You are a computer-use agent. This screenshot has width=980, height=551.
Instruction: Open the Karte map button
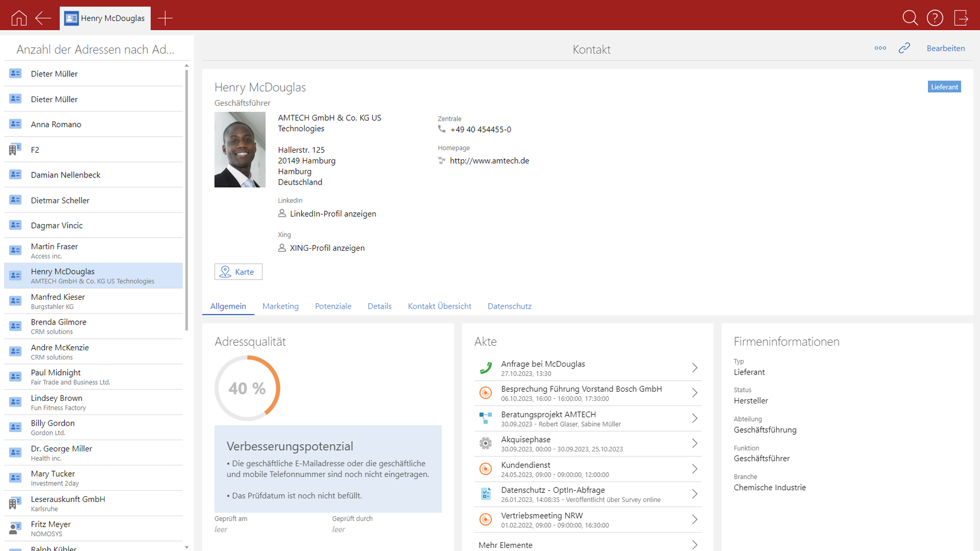pos(238,271)
